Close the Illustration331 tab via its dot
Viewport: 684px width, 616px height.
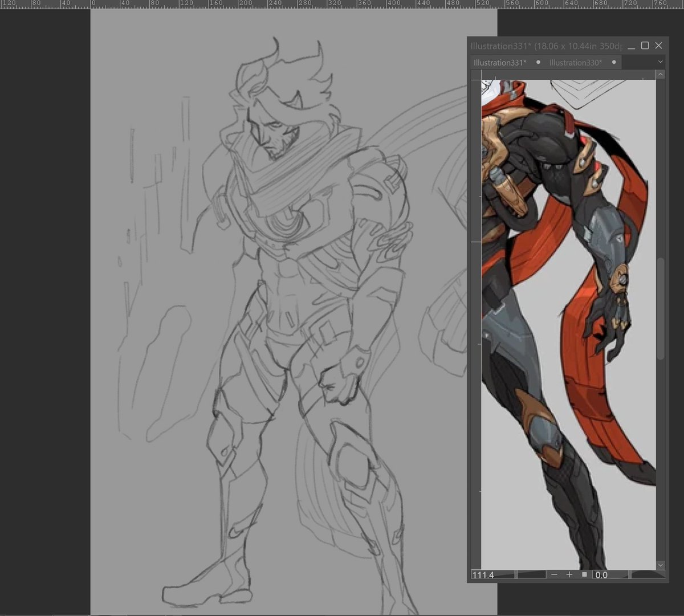[538, 62]
